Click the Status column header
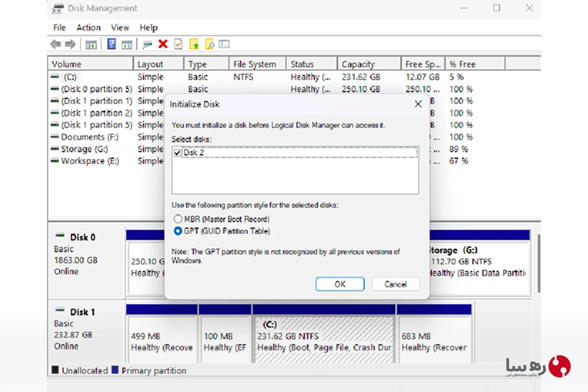588x392 pixels. (x=312, y=64)
